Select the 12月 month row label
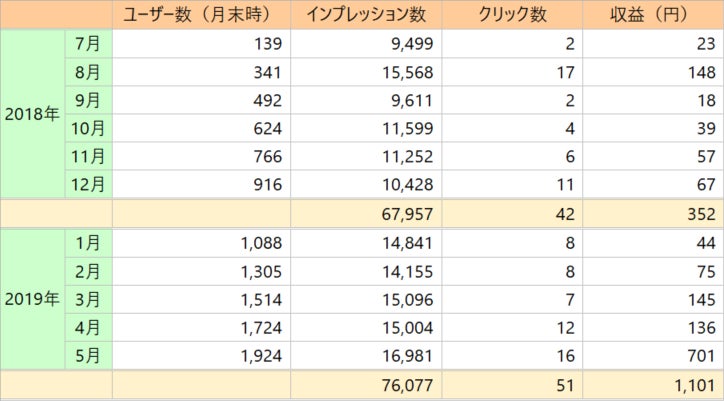Viewport: 724px width, 401px height. [x=88, y=184]
